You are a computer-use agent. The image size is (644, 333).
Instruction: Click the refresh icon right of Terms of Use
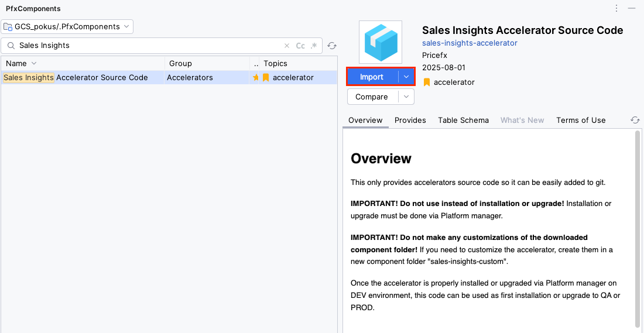point(635,120)
